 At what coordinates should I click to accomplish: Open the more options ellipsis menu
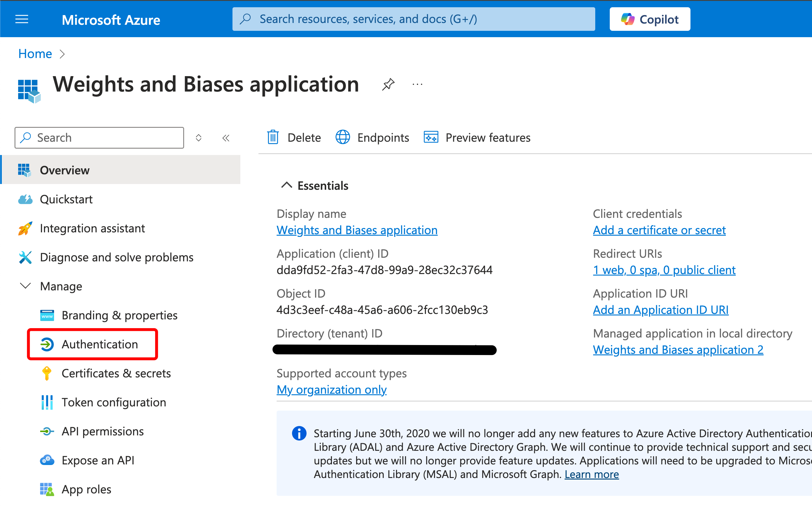pos(417,84)
